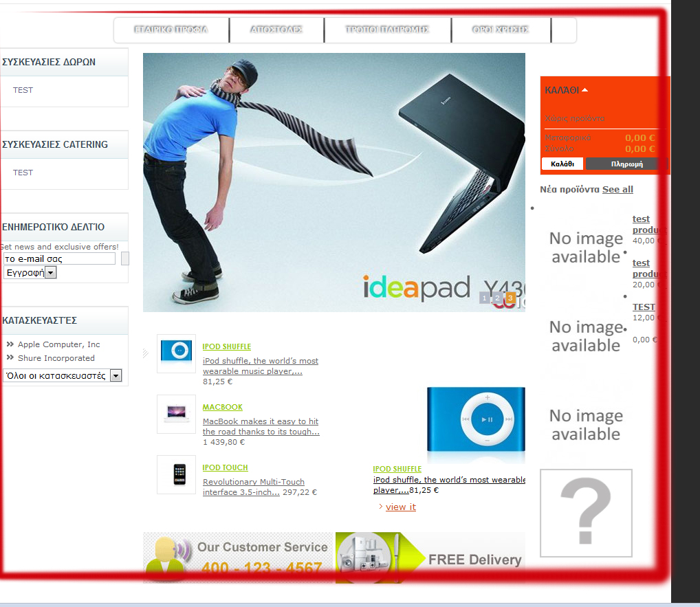Viewport: 700px width, 607px height.
Task: Open the ΤΡΟΠΟΙ ΠΛΗΡΩΜΗΣ menu item
Action: (387, 30)
